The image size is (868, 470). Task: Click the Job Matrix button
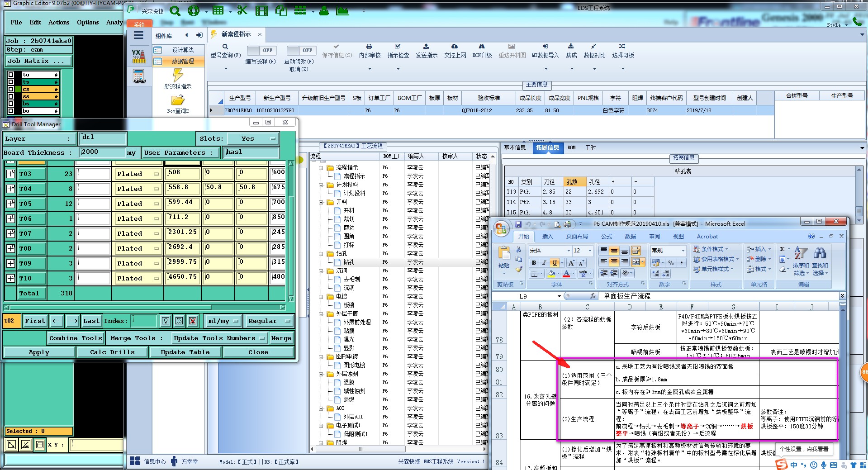pos(39,61)
